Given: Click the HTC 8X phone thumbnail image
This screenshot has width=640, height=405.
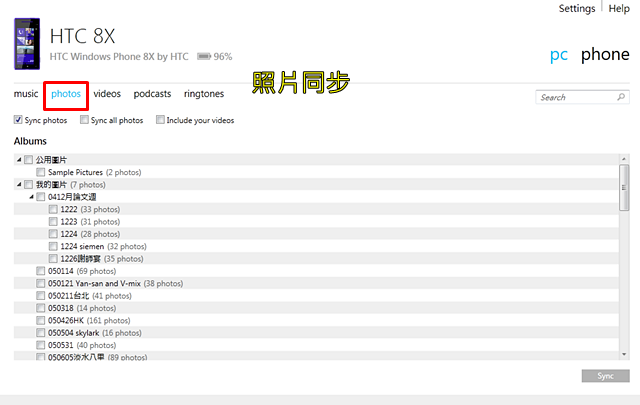Looking at the screenshot, I should pyautogui.click(x=27, y=44).
